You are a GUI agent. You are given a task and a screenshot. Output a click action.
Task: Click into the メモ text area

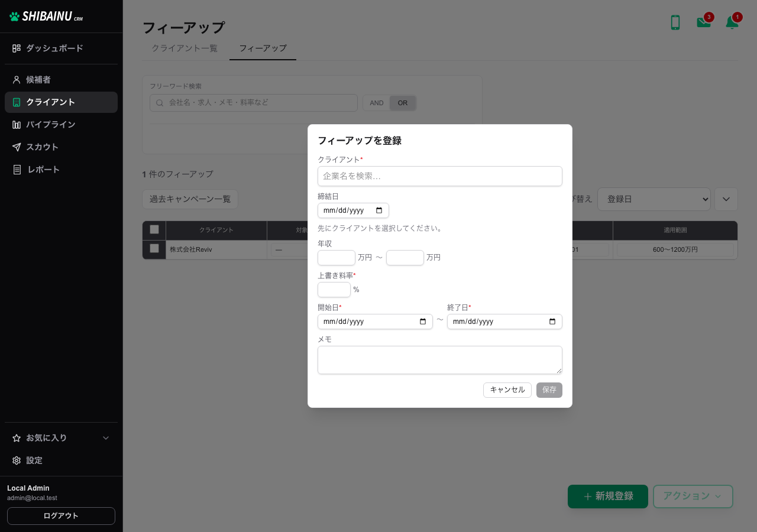click(x=440, y=360)
